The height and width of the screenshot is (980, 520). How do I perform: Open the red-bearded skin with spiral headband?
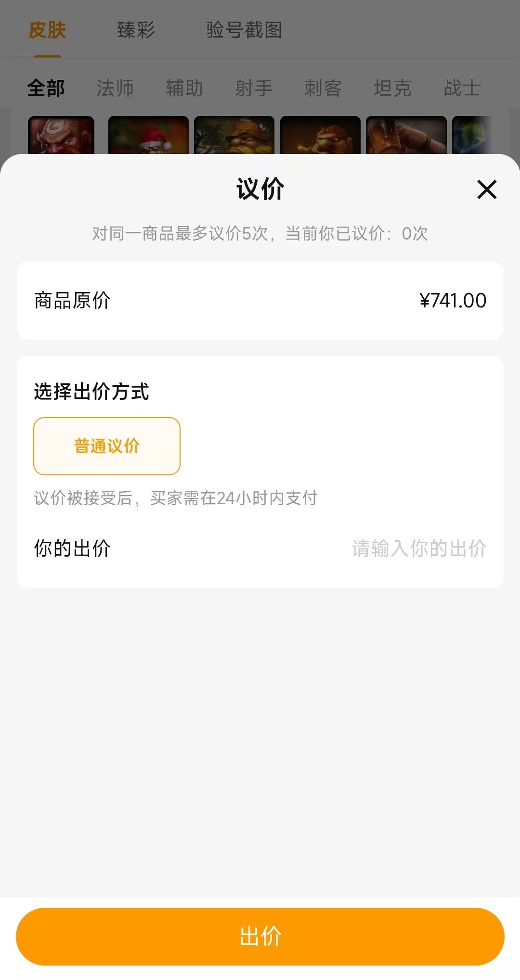click(x=61, y=135)
